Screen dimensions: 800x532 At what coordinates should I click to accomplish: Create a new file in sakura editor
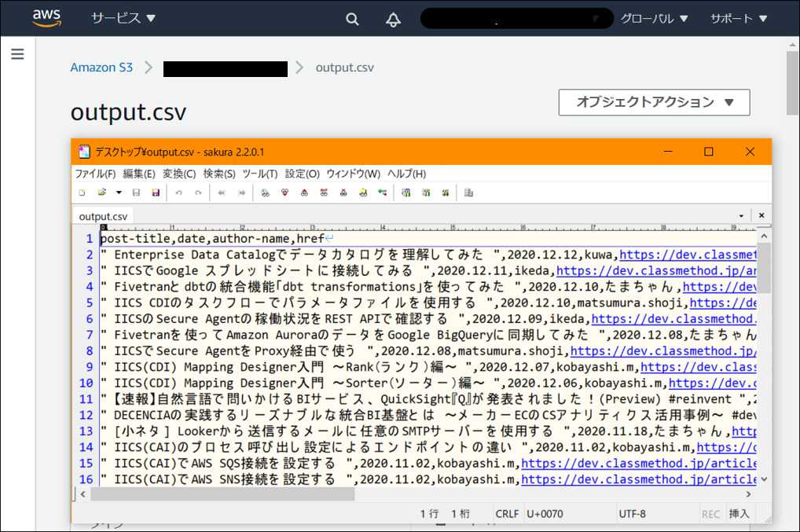coord(83,193)
